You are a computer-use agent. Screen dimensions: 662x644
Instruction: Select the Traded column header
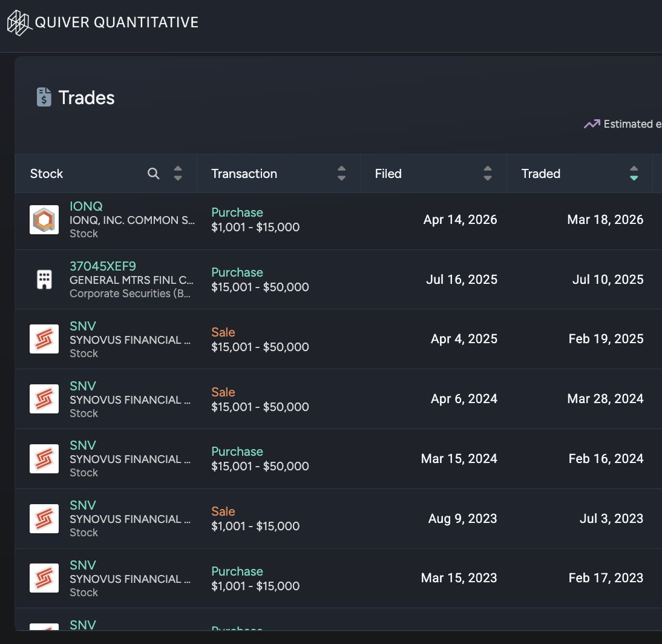540,174
